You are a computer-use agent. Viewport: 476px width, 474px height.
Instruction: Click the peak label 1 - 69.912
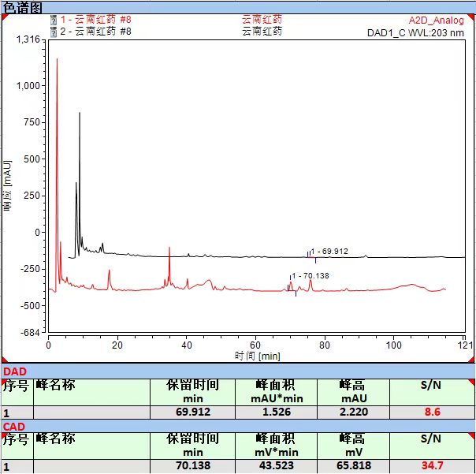click(x=329, y=252)
